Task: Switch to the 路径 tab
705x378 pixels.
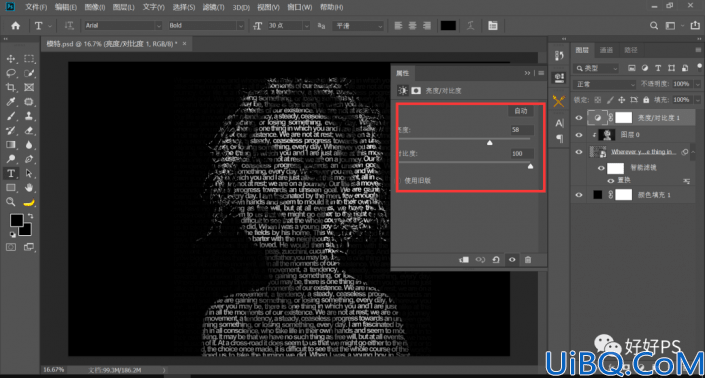Action: click(631, 50)
